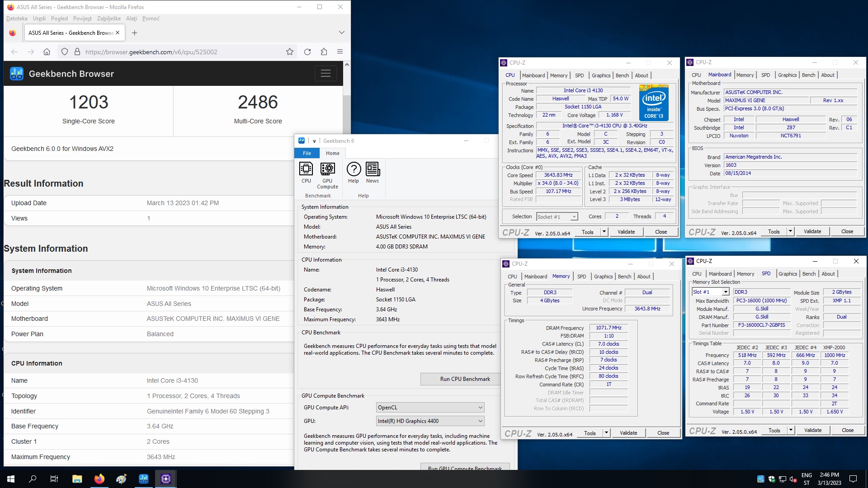Screen dimensions: 868x488
Task: Switch to Firefox on the taskbar
Action: pyautogui.click(x=99, y=479)
